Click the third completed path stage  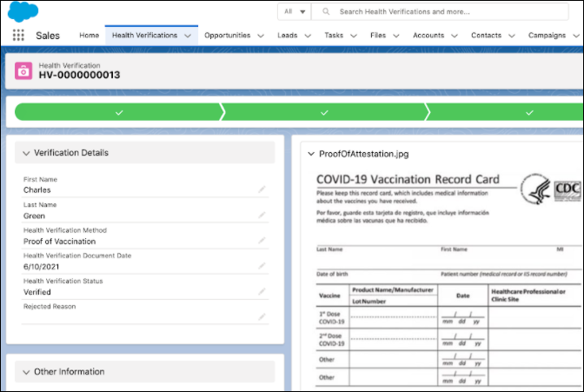tap(529, 112)
